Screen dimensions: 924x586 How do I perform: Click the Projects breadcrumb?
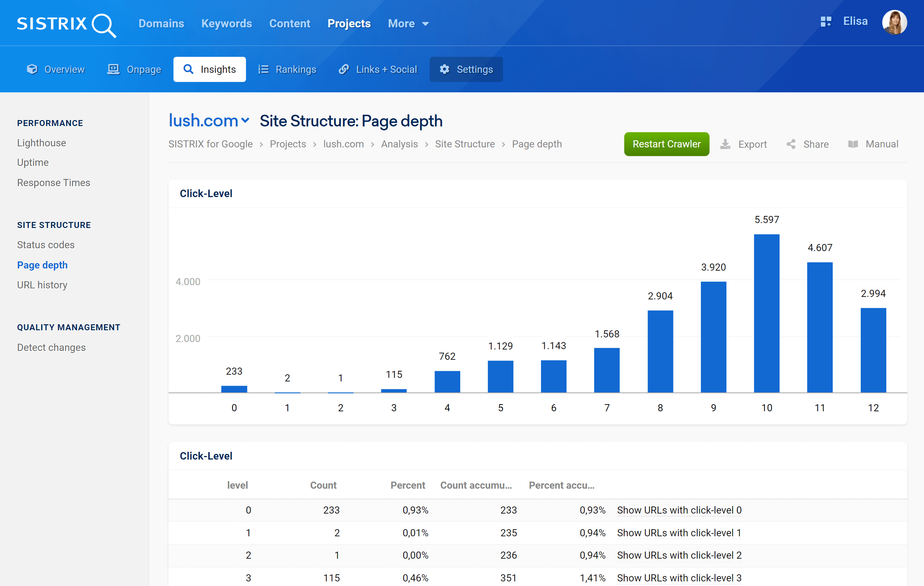288,144
